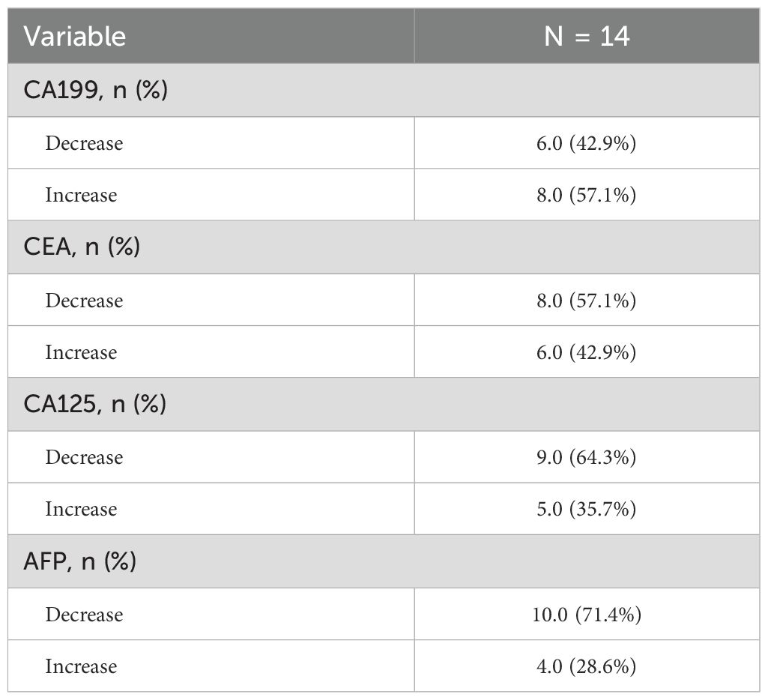The height and width of the screenshot is (700, 768).
Task: Select the 4.0 (28.6%) value cell
Action: [587, 666]
